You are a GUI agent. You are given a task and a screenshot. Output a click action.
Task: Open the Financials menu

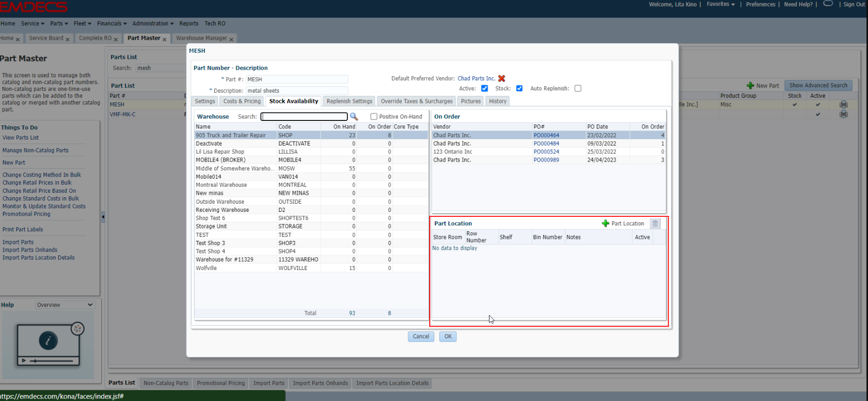pos(112,24)
